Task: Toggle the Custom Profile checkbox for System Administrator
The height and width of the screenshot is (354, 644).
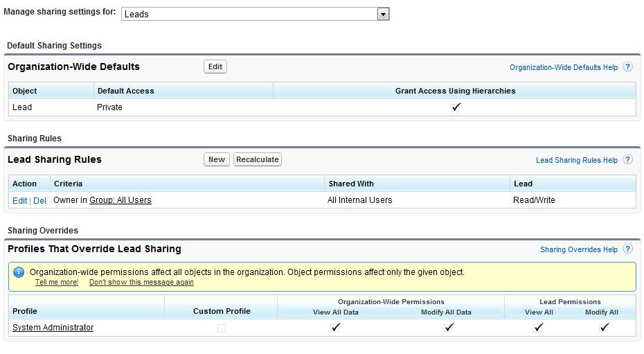Action: coord(222,328)
